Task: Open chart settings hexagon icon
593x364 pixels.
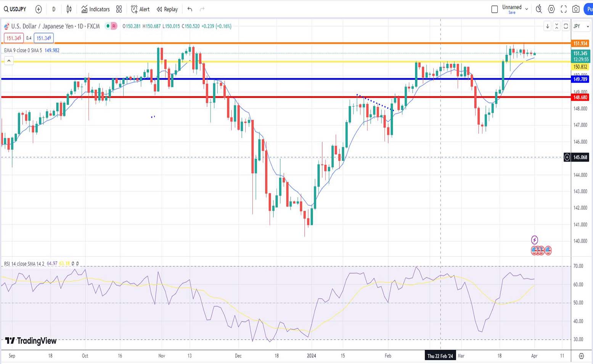Action: [x=551, y=9]
